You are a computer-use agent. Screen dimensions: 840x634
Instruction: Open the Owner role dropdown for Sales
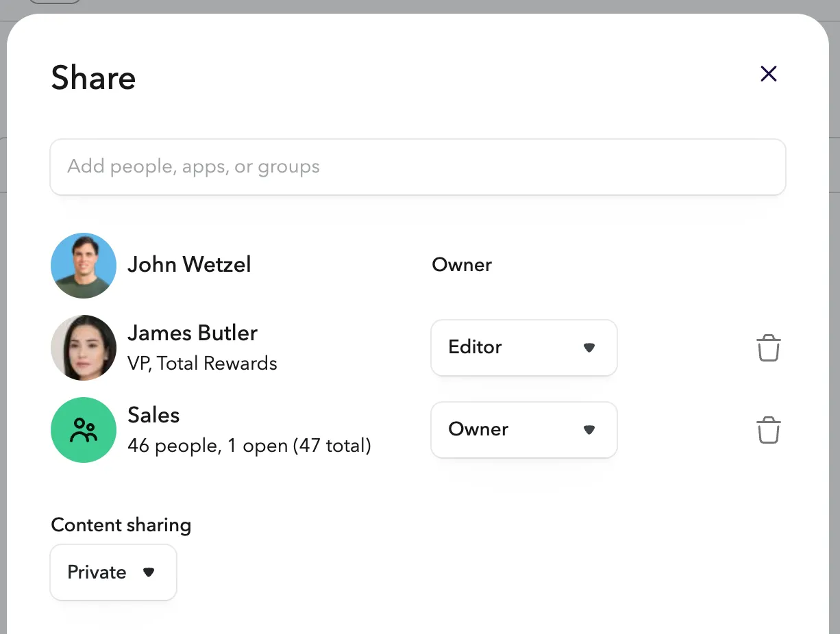(x=524, y=430)
